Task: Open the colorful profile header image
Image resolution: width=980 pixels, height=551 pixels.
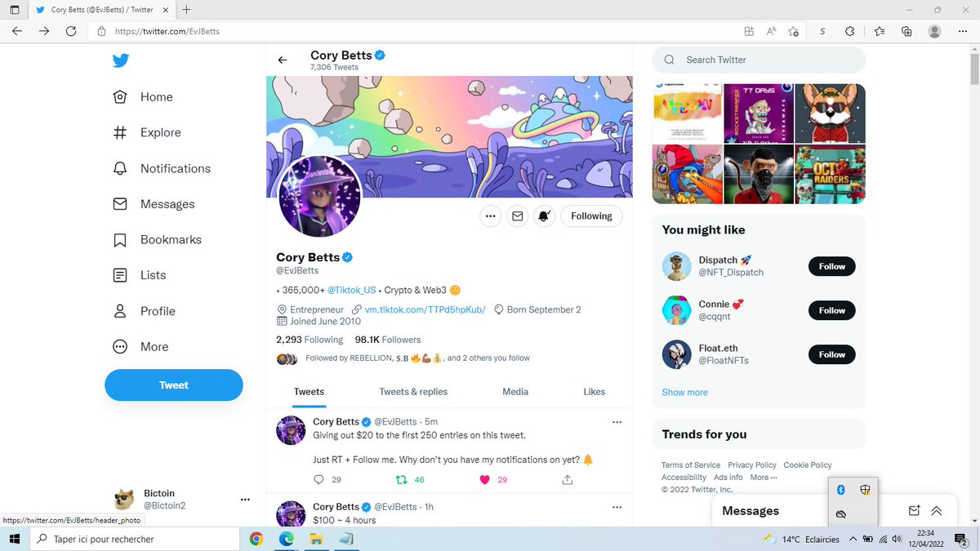Action: point(449,137)
